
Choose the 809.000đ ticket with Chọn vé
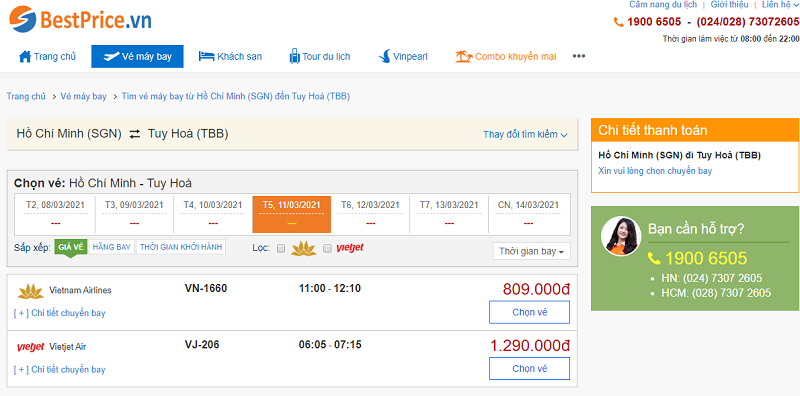529,312
